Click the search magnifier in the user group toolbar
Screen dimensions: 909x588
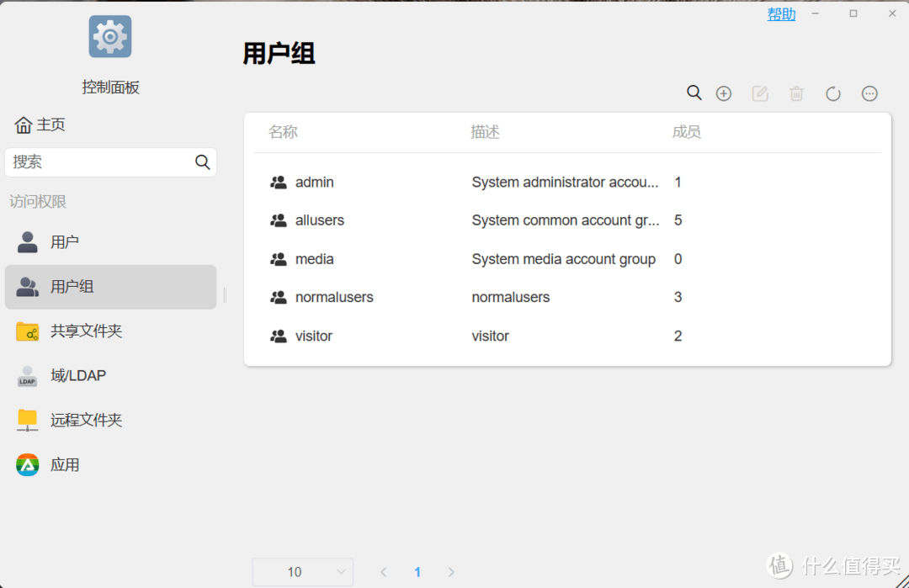(x=694, y=93)
